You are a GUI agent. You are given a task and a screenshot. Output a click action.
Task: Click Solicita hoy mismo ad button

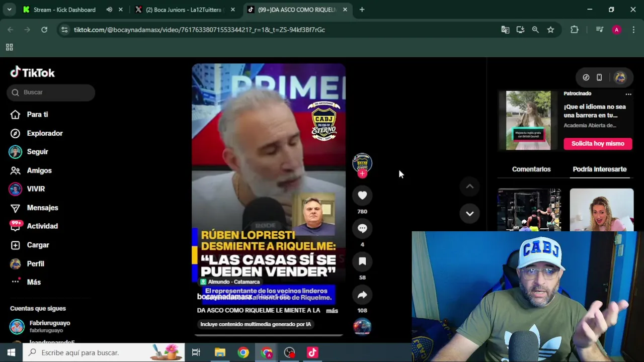pyautogui.click(x=598, y=143)
